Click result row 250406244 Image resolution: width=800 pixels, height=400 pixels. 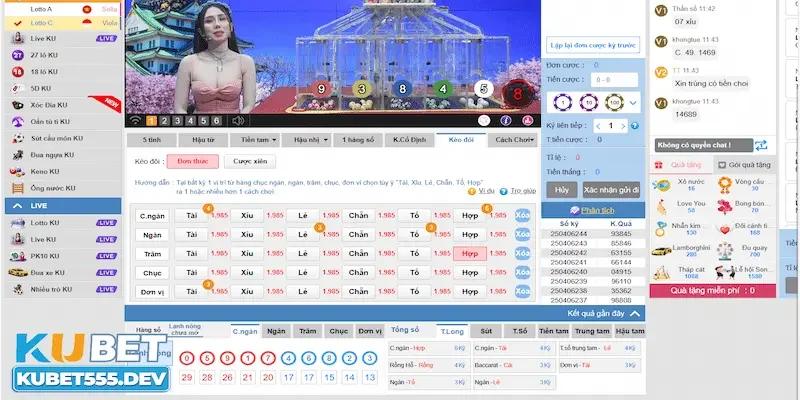click(593, 234)
